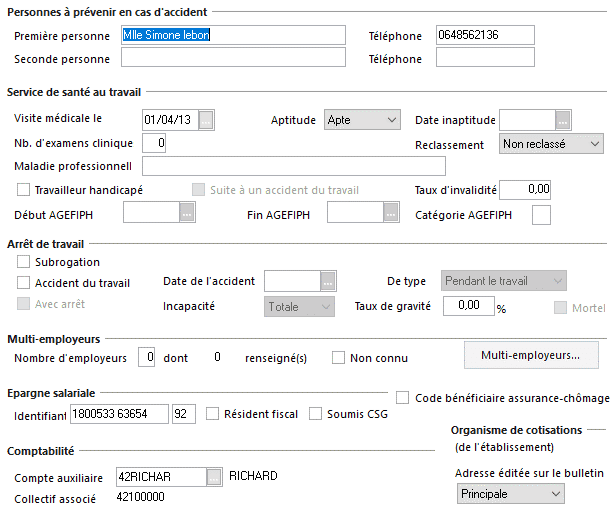615x509 pixels.
Task: Check the Travailleur handicapé checkbox
Action: point(24,190)
